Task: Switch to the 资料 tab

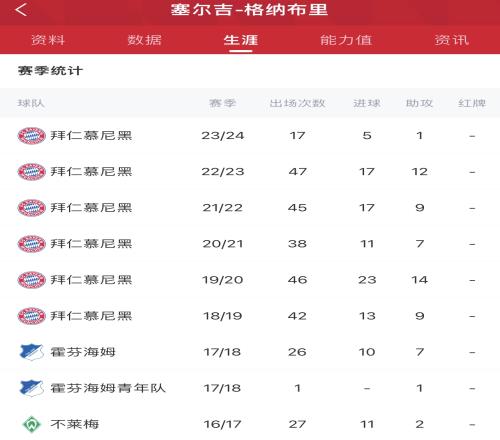Action: (x=48, y=40)
